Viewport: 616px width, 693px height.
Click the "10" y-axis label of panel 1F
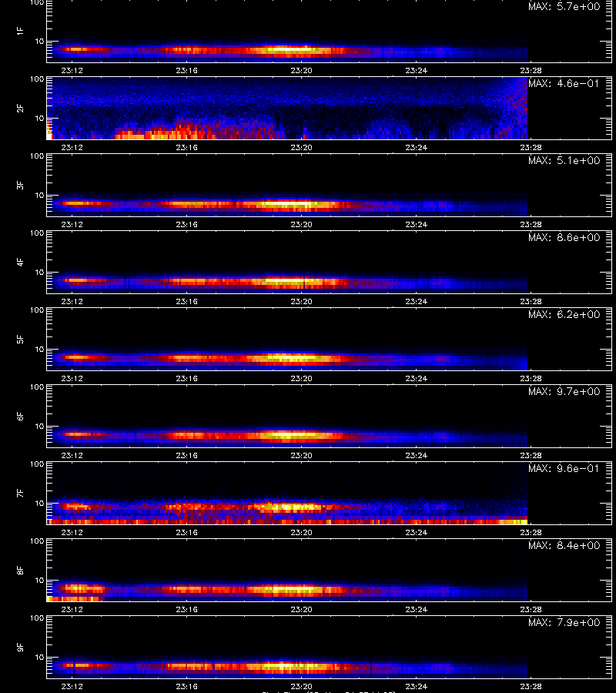39,41
